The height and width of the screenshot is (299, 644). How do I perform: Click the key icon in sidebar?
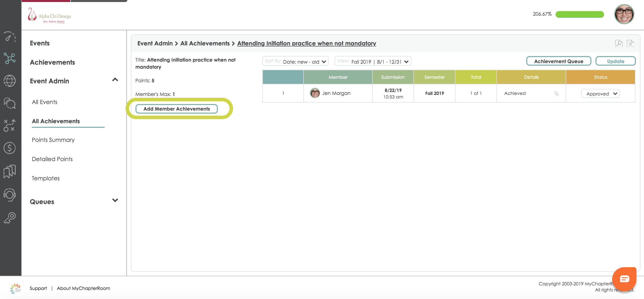click(10, 218)
